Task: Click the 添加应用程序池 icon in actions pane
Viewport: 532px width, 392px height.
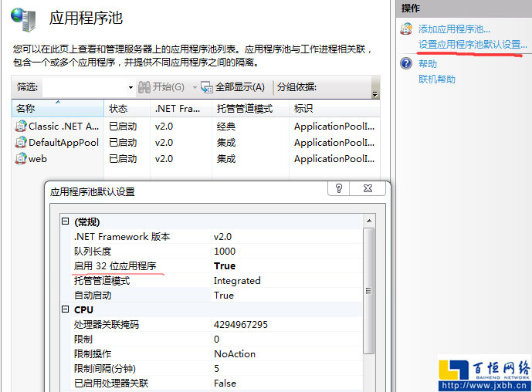Action: 406,29
